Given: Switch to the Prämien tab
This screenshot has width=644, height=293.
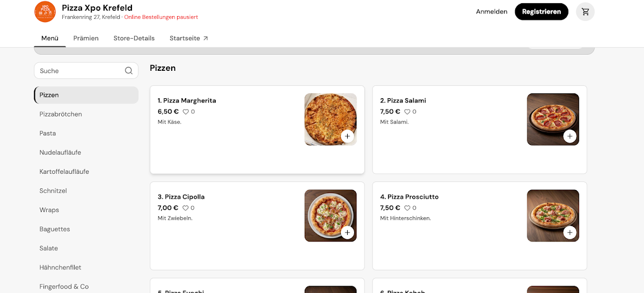Looking at the screenshot, I should (x=86, y=38).
